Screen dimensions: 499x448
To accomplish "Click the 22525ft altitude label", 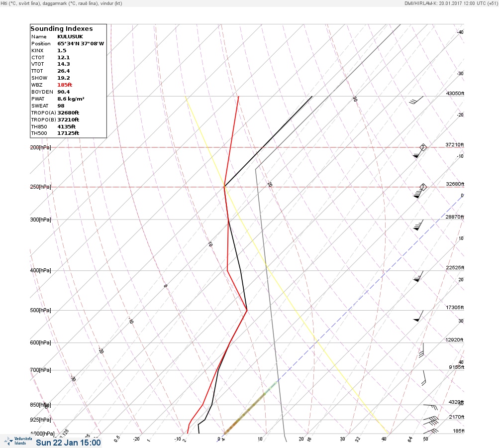I will pos(455,267).
